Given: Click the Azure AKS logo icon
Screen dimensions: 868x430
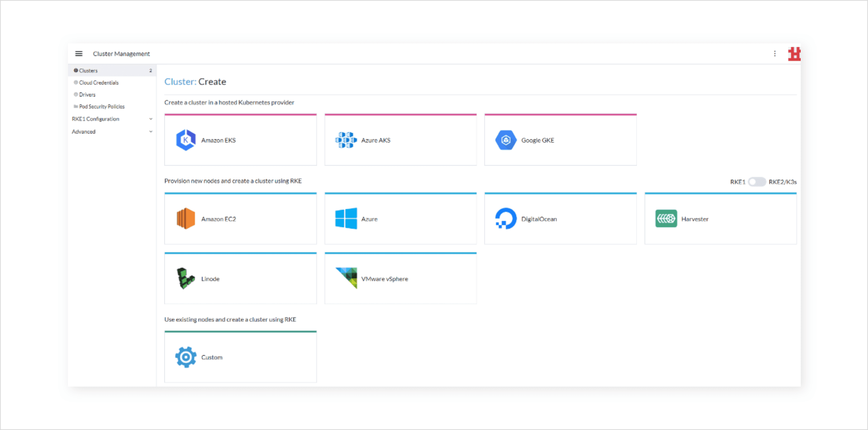Looking at the screenshot, I should (345, 140).
